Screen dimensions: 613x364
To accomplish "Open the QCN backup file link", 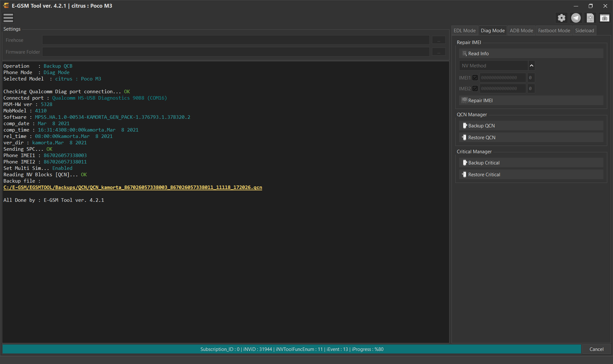I will (133, 187).
